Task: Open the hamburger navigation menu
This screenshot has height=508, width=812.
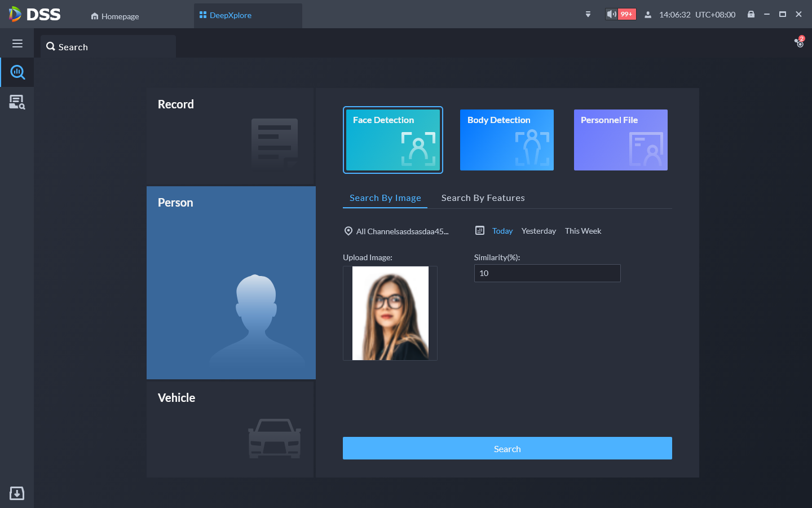Action: coord(17,43)
